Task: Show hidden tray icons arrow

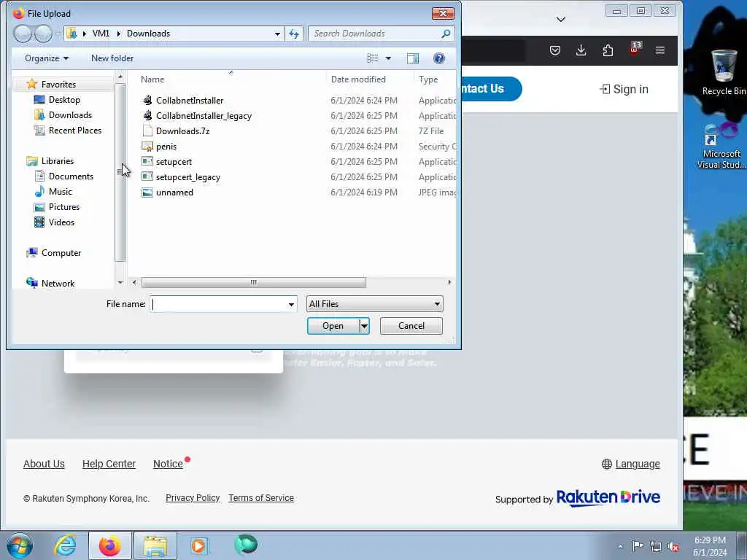Action: coord(620,547)
